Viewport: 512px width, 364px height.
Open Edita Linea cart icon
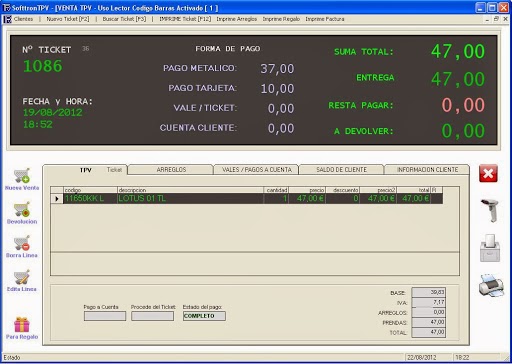[x=22, y=277]
